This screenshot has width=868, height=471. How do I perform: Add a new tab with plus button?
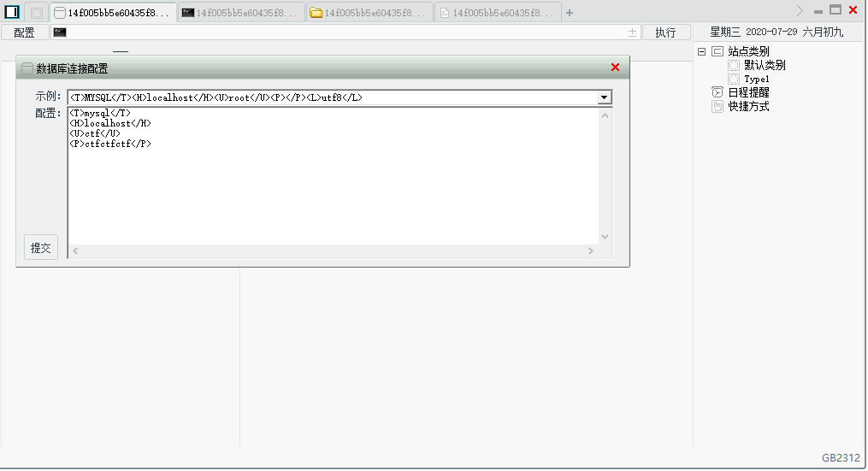coord(569,13)
